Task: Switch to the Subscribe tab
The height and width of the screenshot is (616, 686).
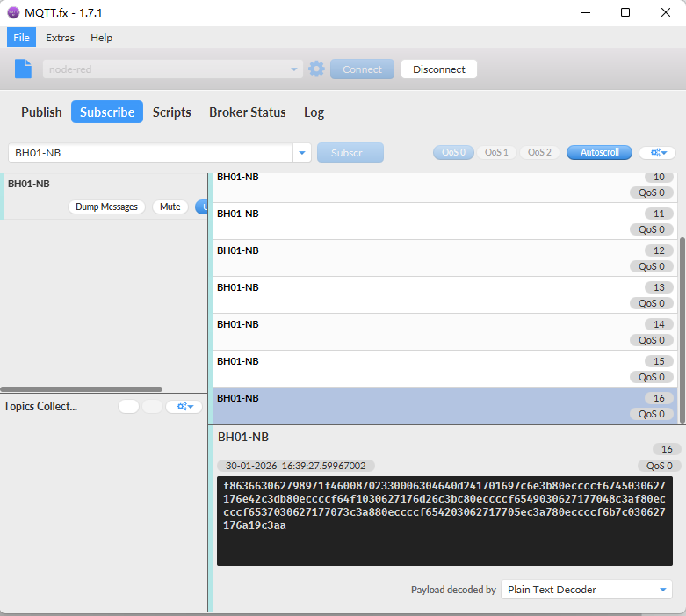Action: (x=107, y=112)
